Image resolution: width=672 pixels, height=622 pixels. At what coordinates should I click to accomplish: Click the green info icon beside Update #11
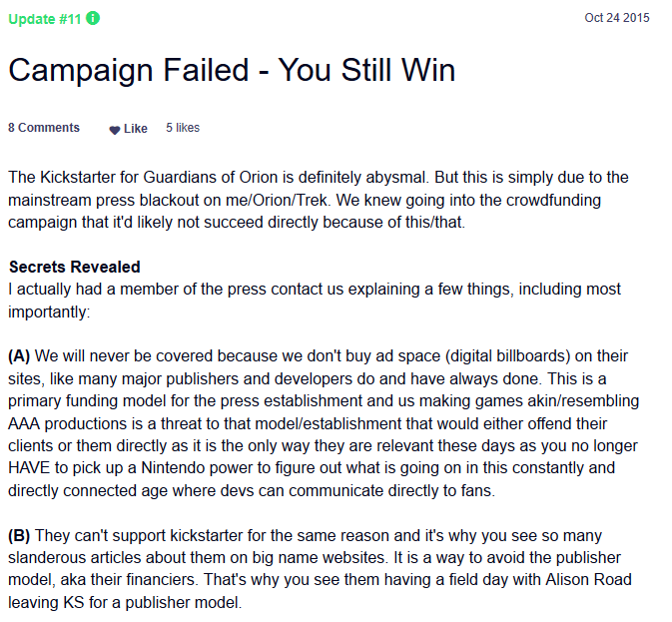[x=93, y=18]
